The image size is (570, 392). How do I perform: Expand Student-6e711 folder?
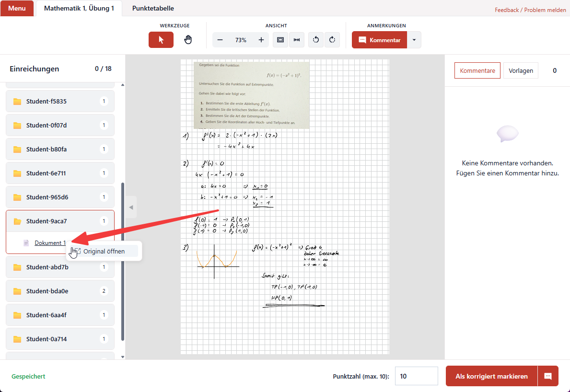60,173
